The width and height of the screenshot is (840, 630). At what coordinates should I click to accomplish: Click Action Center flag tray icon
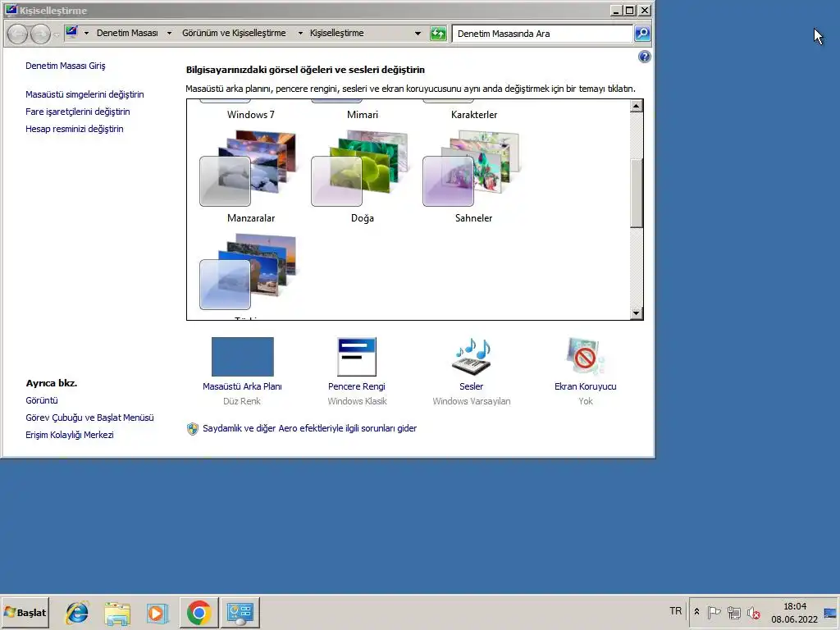point(714,612)
